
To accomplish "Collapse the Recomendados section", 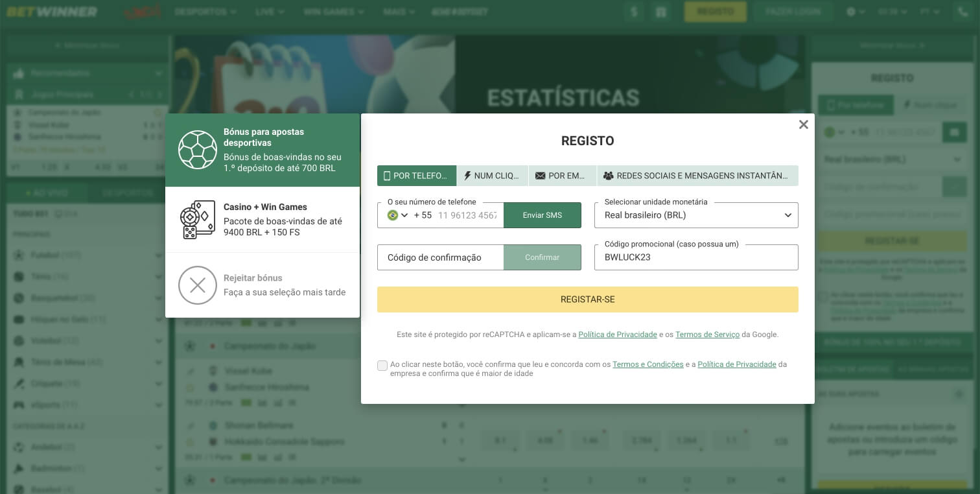I will (x=159, y=73).
